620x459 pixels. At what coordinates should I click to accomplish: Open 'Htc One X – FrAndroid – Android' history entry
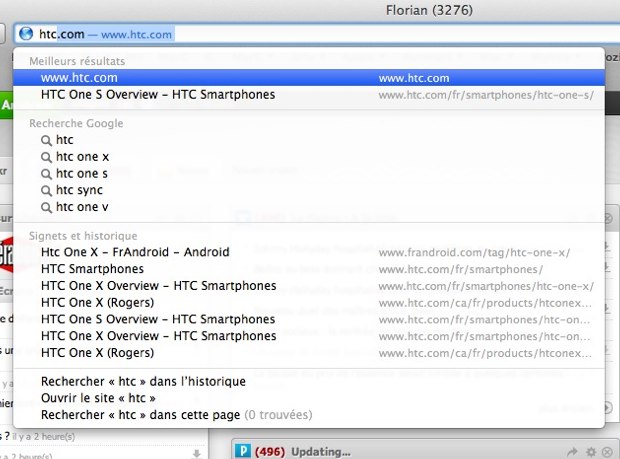pyautogui.click(x=309, y=252)
